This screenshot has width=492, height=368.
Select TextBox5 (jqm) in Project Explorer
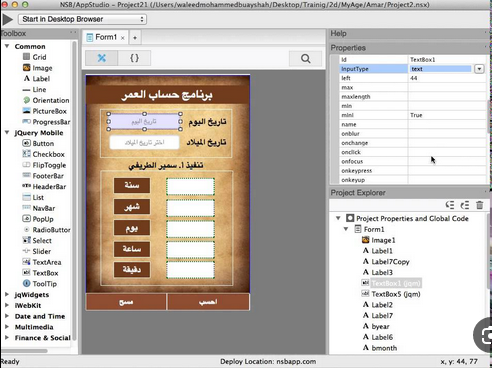tap(391, 294)
